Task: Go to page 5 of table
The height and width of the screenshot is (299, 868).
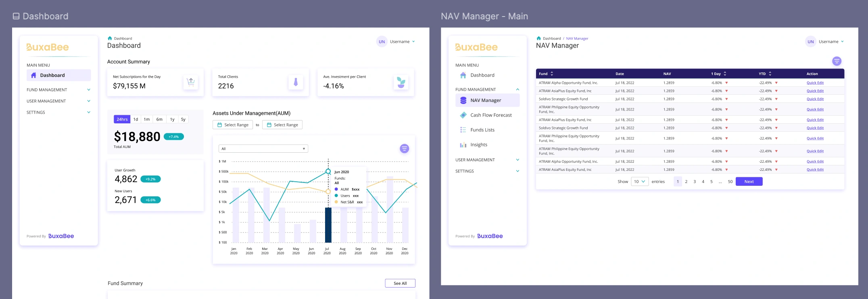Action: click(712, 182)
